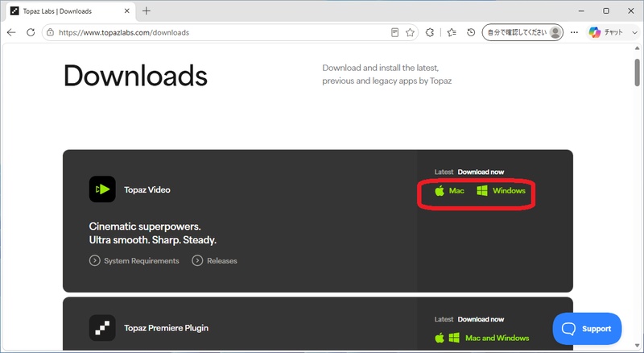The image size is (644, 353).
Task: Minimize the browser window
Action: [x=581, y=11]
